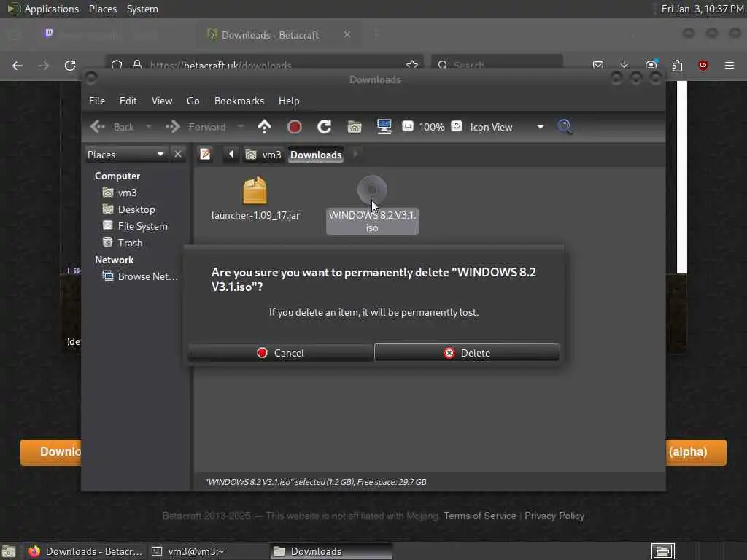Image resolution: width=747 pixels, height=560 pixels.
Task: Cancel the permanent delete dialog
Action: tap(280, 352)
